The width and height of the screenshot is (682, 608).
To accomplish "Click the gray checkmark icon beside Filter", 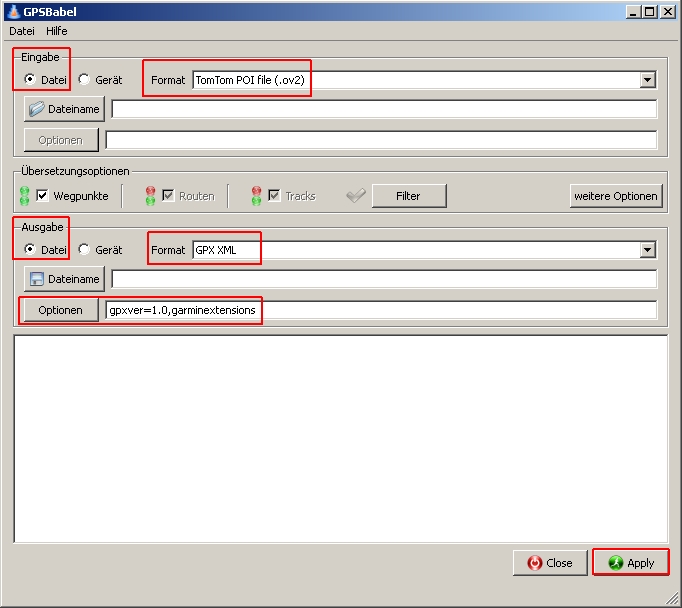I will (x=356, y=196).
